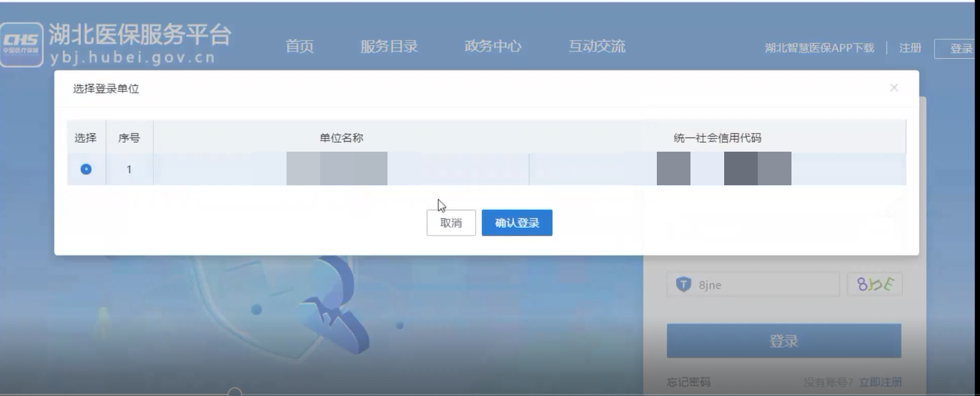Click the 立即注册 register now link
The image size is (980, 396).
pos(881,383)
